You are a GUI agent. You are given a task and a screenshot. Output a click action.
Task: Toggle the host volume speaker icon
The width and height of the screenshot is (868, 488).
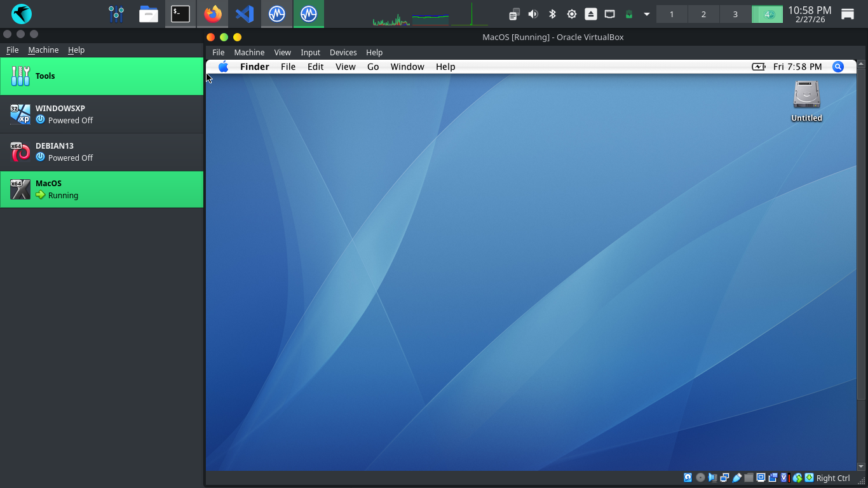(533, 14)
